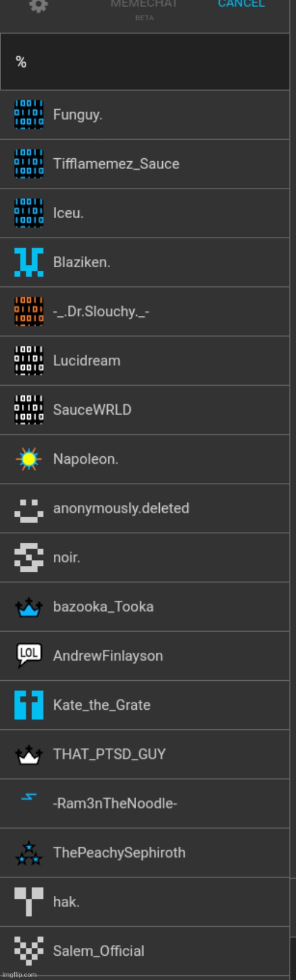Image resolution: width=296 pixels, height=980 pixels.
Task: Click the orange binary icon for -_.Dr.Slouchy._-
Action: point(29,311)
